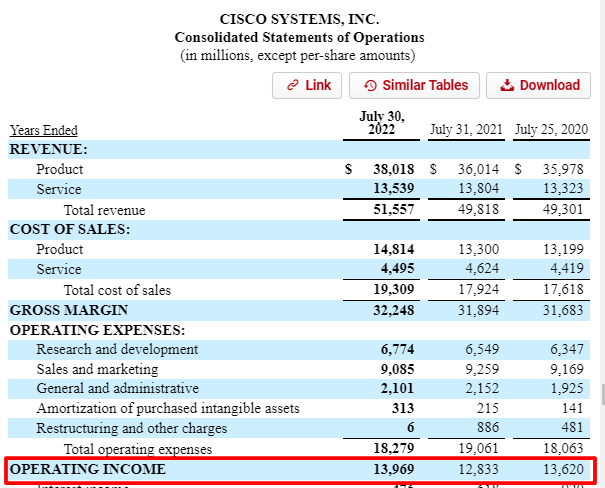
Task: Click Total cost of sales label
Action: coord(117,290)
